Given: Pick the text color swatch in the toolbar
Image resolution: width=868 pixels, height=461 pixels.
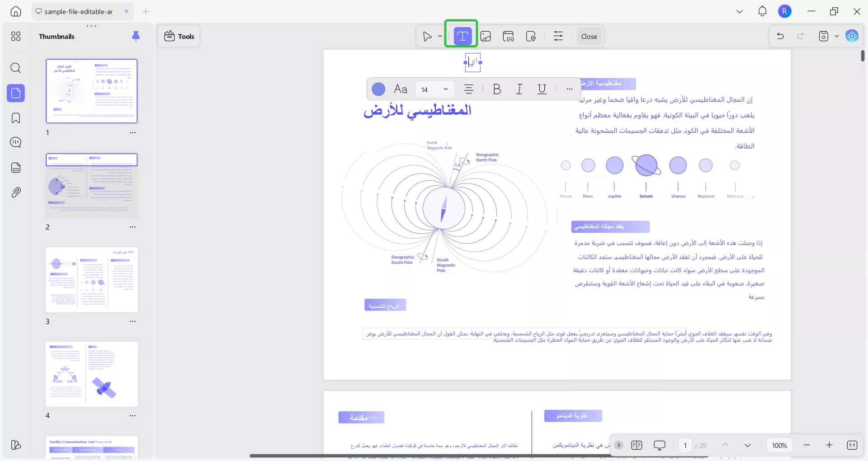Looking at the screenshot, I should [378, 89].
